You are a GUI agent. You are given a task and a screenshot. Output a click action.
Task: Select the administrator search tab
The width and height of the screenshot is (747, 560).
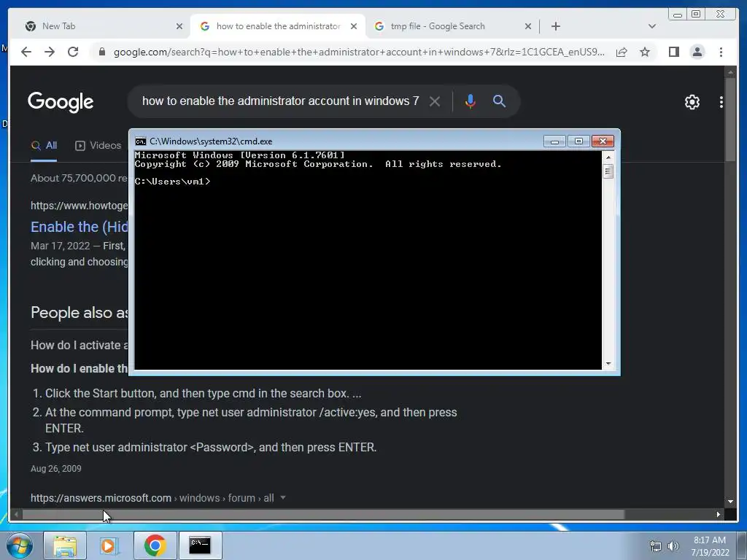(278, 26)
